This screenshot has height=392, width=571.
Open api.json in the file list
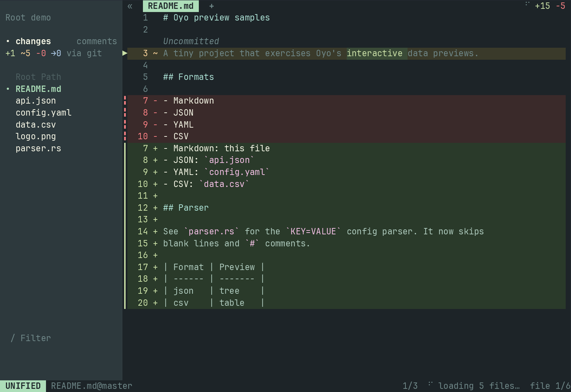[36, 101]
